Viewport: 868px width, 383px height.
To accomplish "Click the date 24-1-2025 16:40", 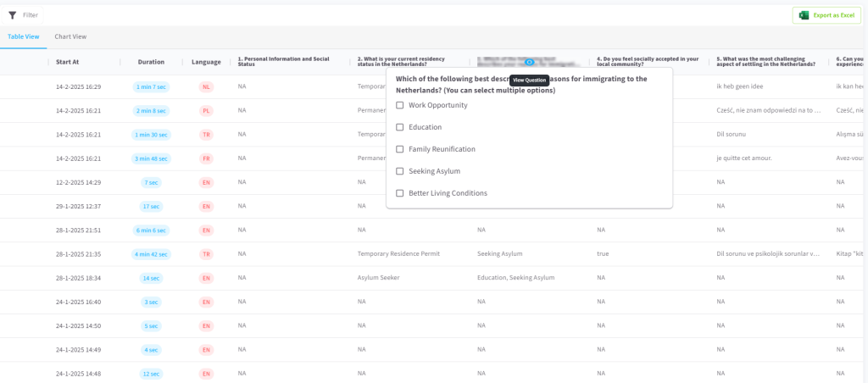I will pyautogui.click(x=79, y=302).
